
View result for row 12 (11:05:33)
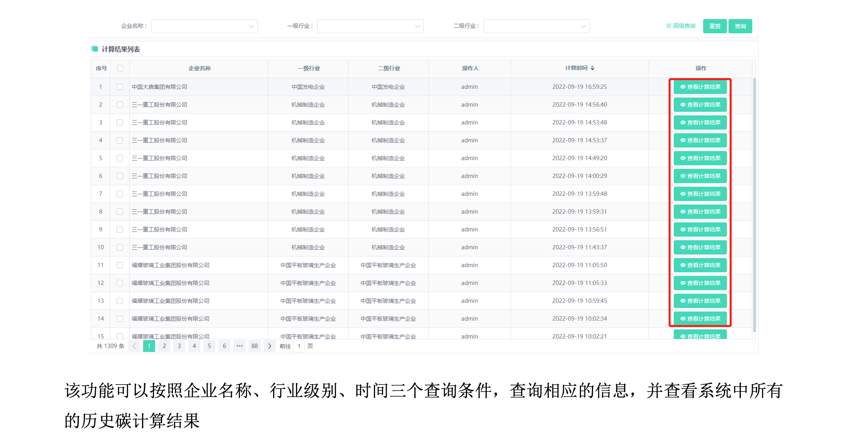click(700, 283)
